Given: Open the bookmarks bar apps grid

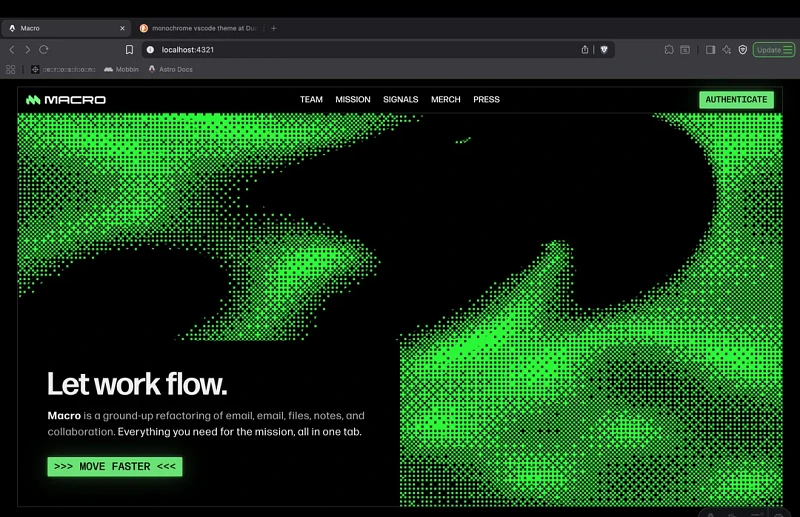Looking at the screenshot, I should click(11, 69).
